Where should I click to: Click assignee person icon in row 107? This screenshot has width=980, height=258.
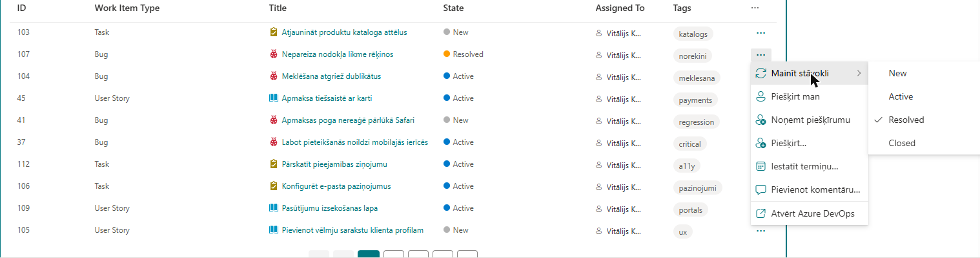point(598,54)
